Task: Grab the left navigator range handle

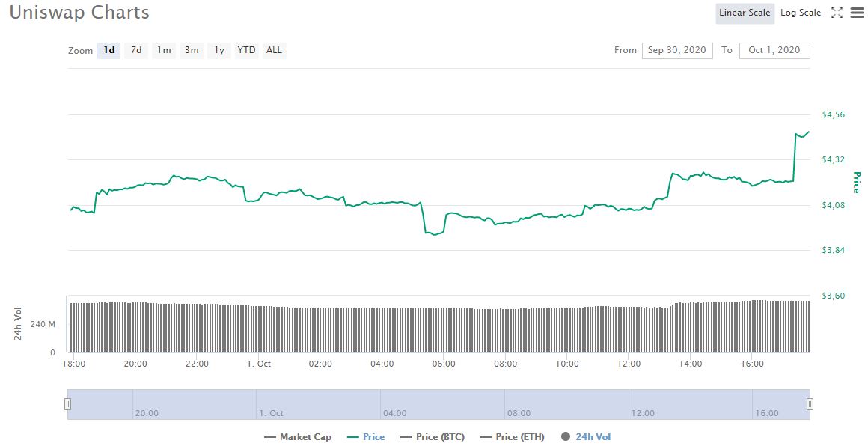Action: point(67,405)
